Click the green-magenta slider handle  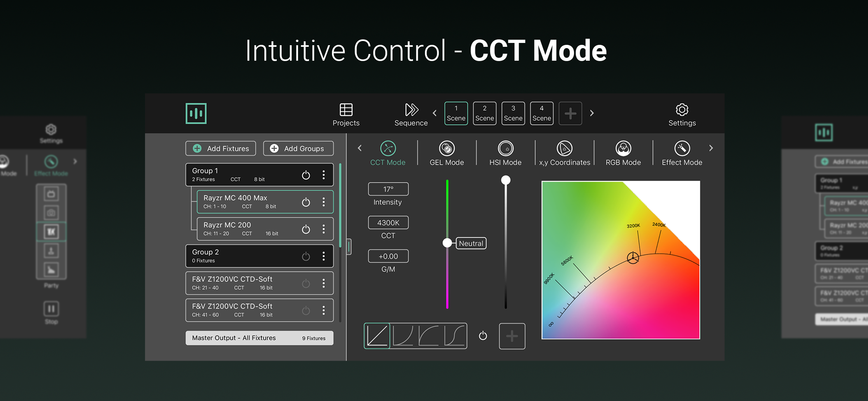coord(447,242)
